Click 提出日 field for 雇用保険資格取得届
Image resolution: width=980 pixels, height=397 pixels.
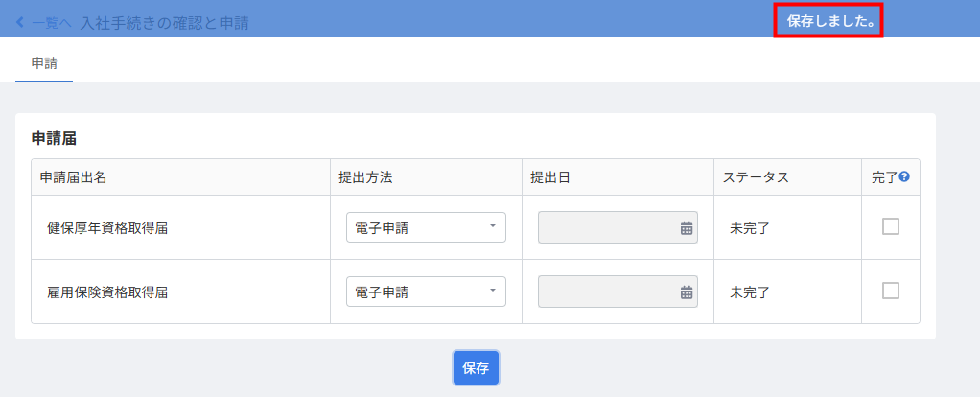pos(618,292)
